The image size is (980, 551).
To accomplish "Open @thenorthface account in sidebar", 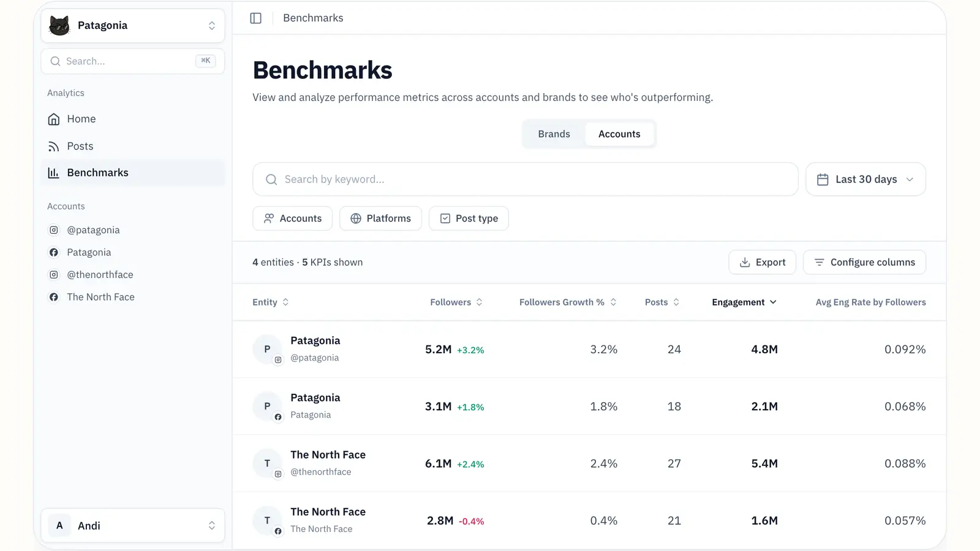I will [100, 275].
